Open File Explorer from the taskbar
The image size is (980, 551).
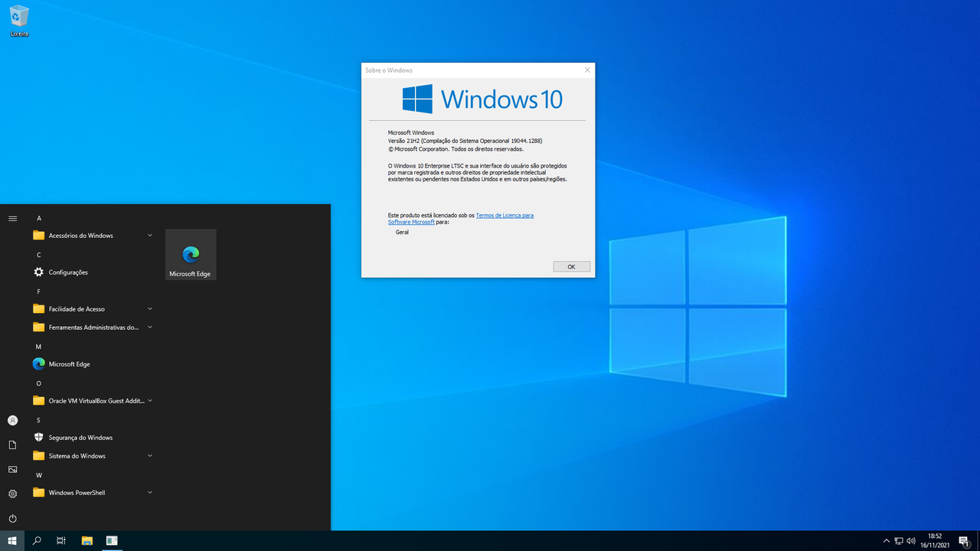(x=87, y=541)
